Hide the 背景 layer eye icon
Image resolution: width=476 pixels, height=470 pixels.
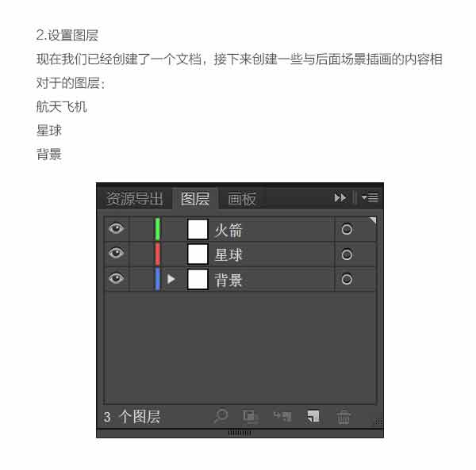pyautogui.click(x=116, y=278)
